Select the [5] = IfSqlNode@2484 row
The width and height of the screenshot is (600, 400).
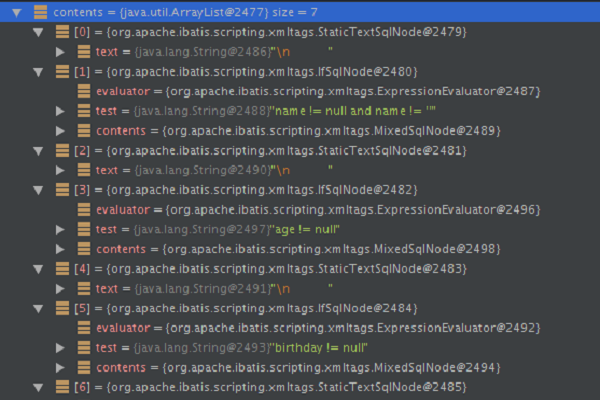pos(300,308)
